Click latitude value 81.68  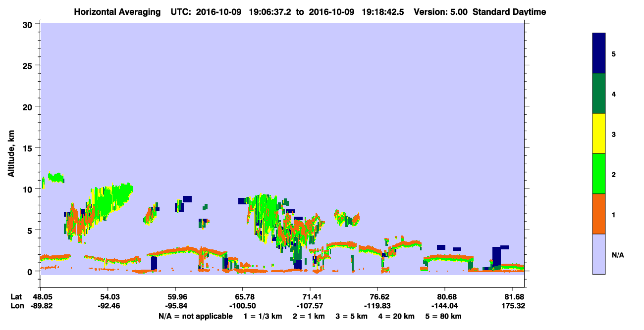(515, 297)
